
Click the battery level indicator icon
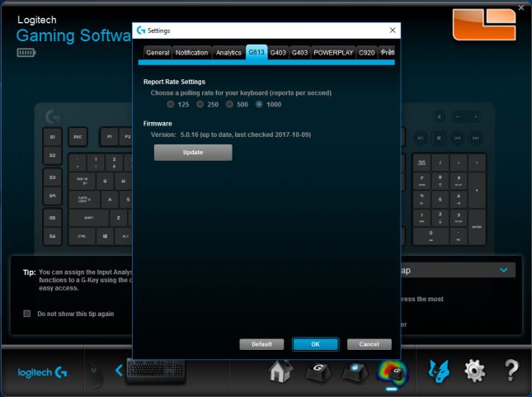click(26, 53)
